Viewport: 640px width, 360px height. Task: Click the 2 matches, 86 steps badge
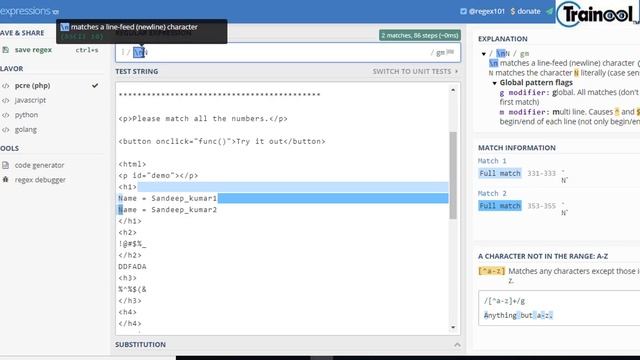(420, 36)
